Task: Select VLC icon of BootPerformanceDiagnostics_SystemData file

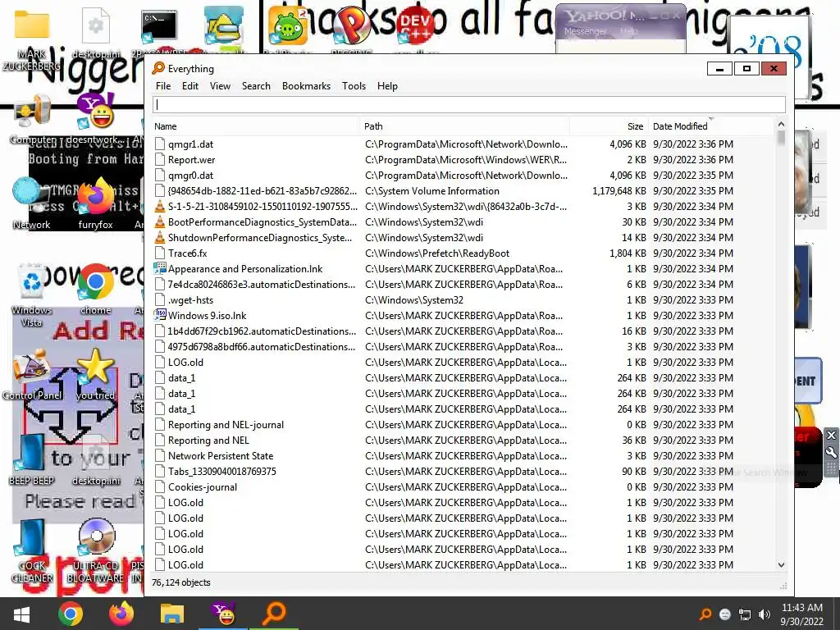Action: [160, 221]
